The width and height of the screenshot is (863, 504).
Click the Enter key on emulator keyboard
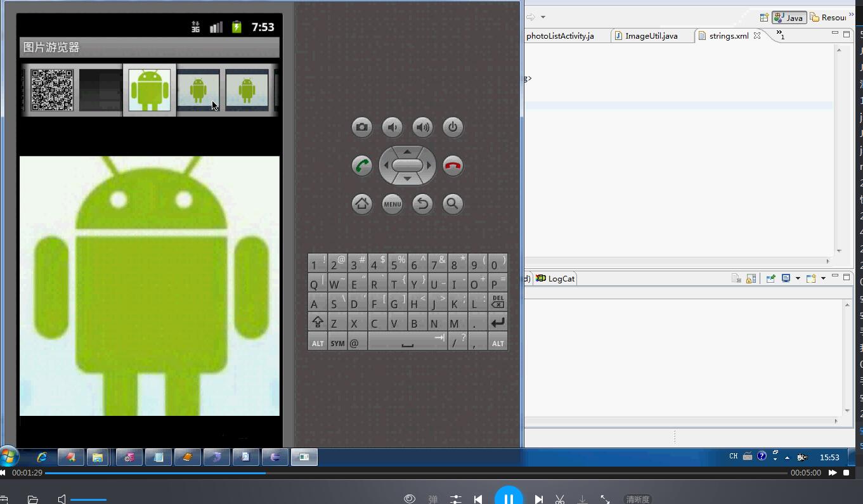click(x=498, y=322)
